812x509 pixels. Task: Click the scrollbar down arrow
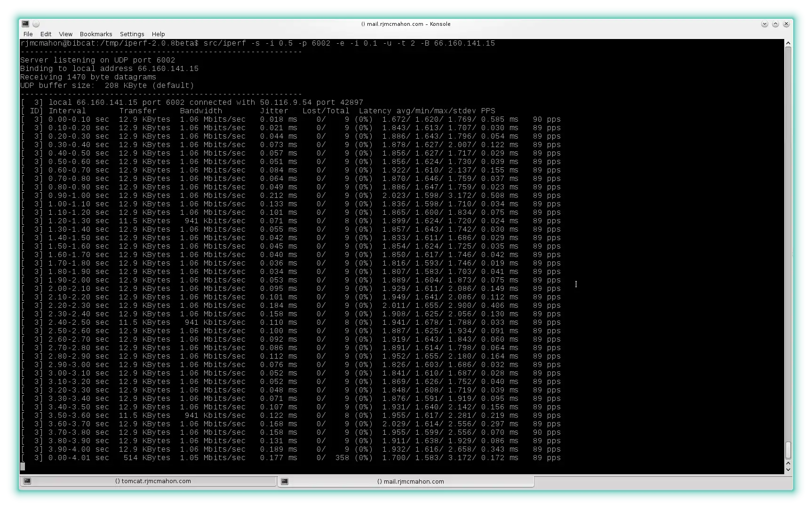click(789, 469)
